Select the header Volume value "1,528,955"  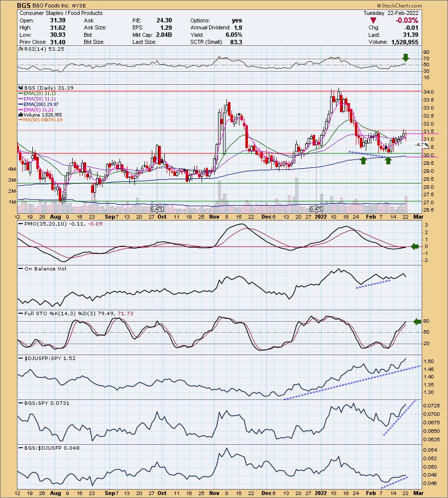tap(405, 42)
